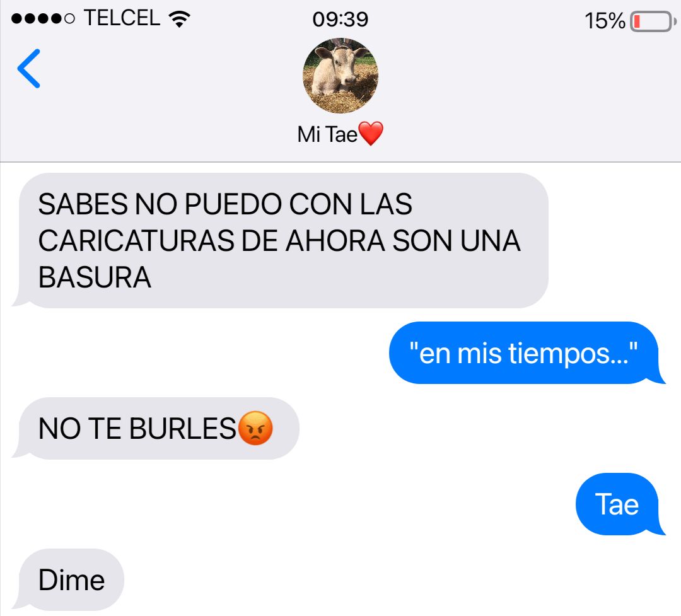Select the blue Tae message bubble
Screen dimensions: 681x616
620,504
